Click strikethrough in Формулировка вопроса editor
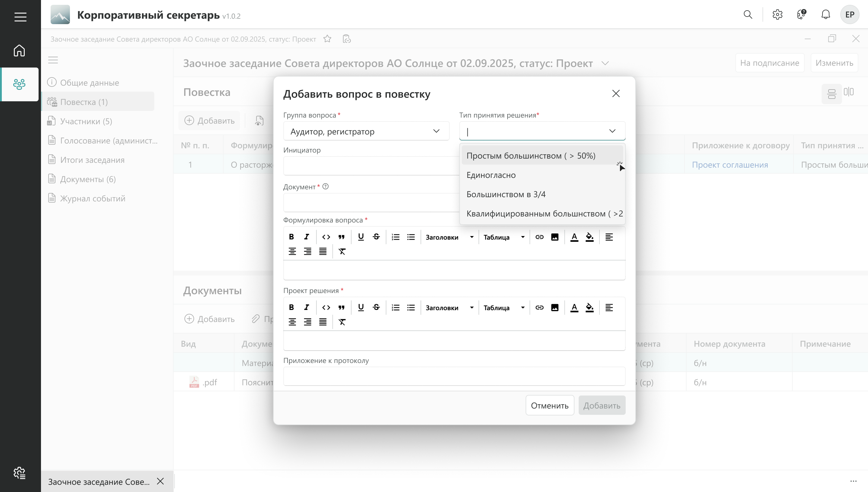Screen dimensions: 868x492 [376, 237]
